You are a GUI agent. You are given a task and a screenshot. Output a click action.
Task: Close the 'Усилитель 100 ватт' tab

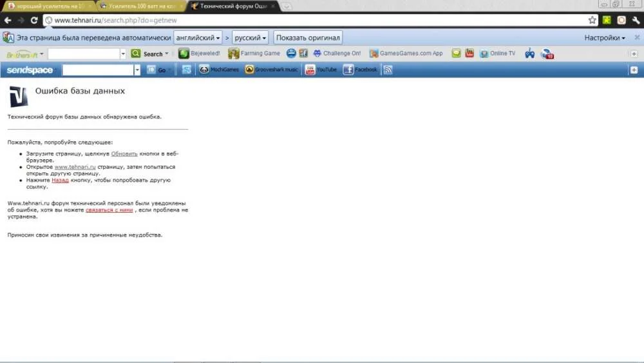[x=181, y=6]
